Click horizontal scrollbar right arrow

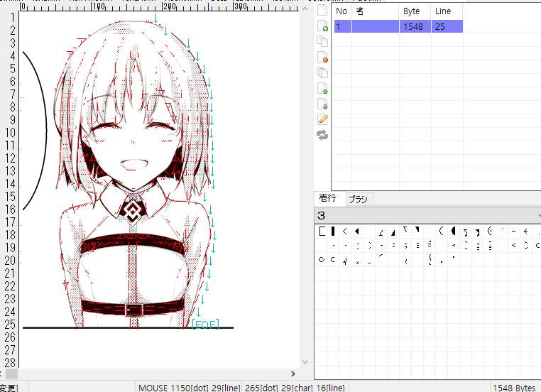(x=295, y=374)
